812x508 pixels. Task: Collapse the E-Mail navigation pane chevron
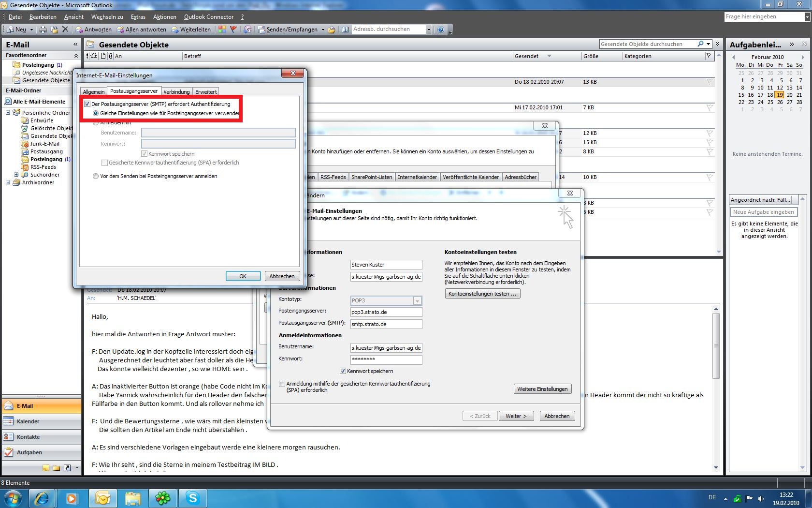(75, 45)
